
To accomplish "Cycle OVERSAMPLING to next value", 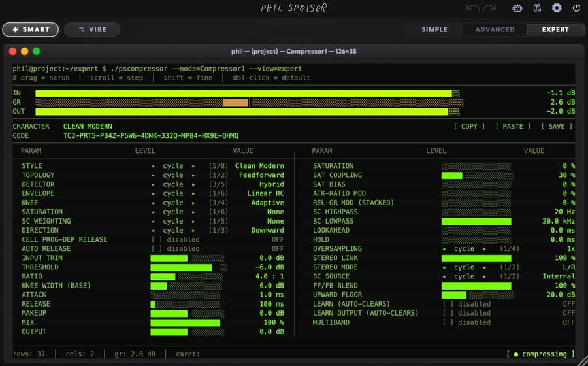I will 485,248.
